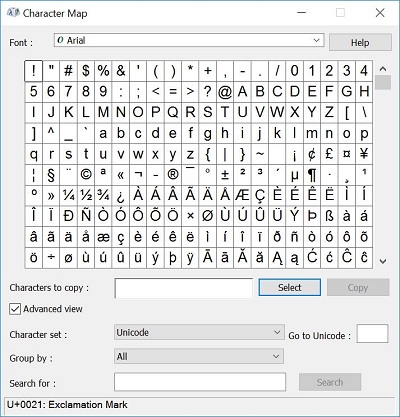The width and height of the screenshot is (400, 417).
Task: Click the scroll up arrow of character grid
Action: coord(383,69)
